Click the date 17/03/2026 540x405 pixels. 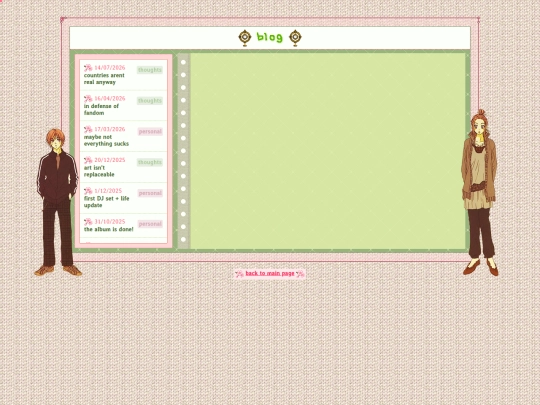(x=110, y=129)
